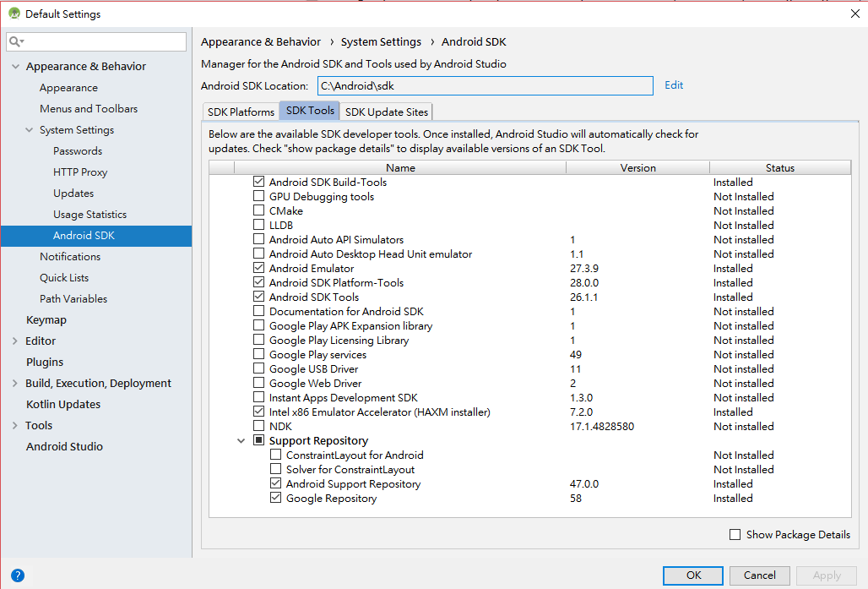This screenshot has width=868, height=589.
Task: Uncheck Intel x86 Emulator Accelerator (HAXM installer)
Action: point(258,412)
